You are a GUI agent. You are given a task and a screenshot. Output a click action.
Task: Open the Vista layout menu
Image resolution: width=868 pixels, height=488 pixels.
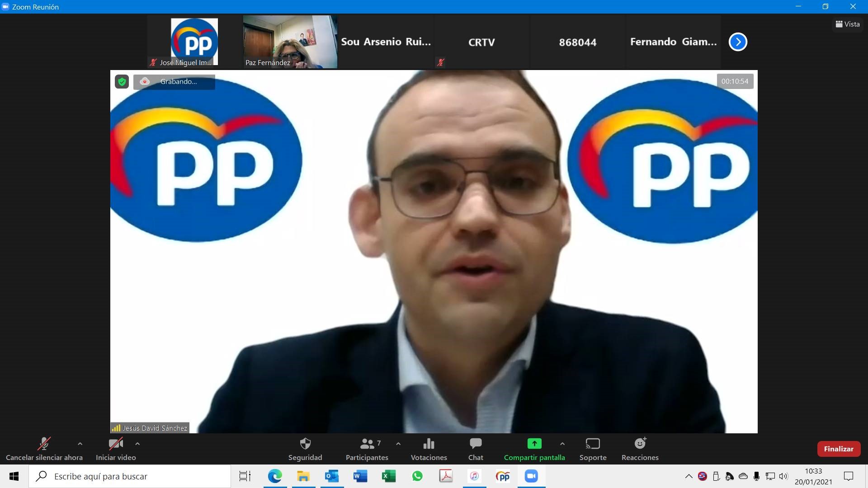click(848, 24)
